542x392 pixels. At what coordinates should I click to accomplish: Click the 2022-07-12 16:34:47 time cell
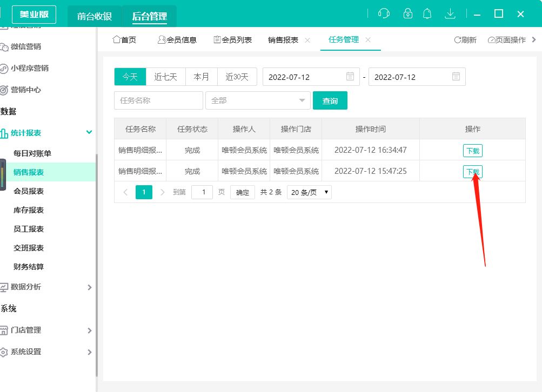(x=371, y=150)
